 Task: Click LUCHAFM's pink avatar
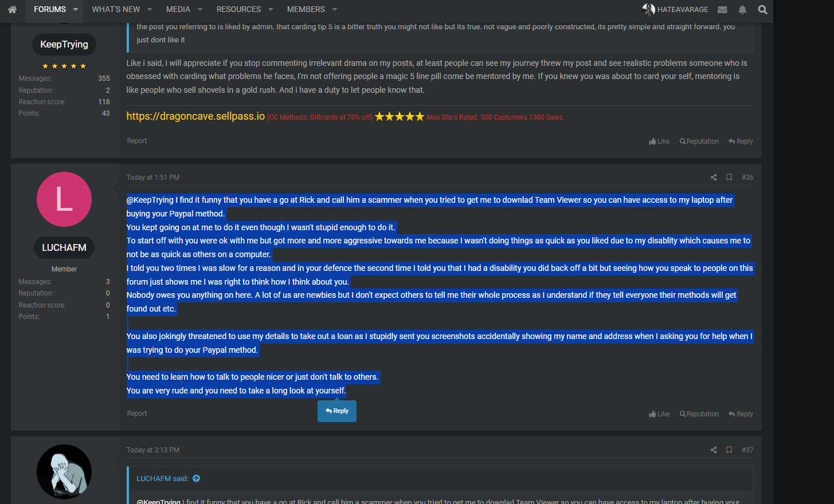click(x=64, y=199)
